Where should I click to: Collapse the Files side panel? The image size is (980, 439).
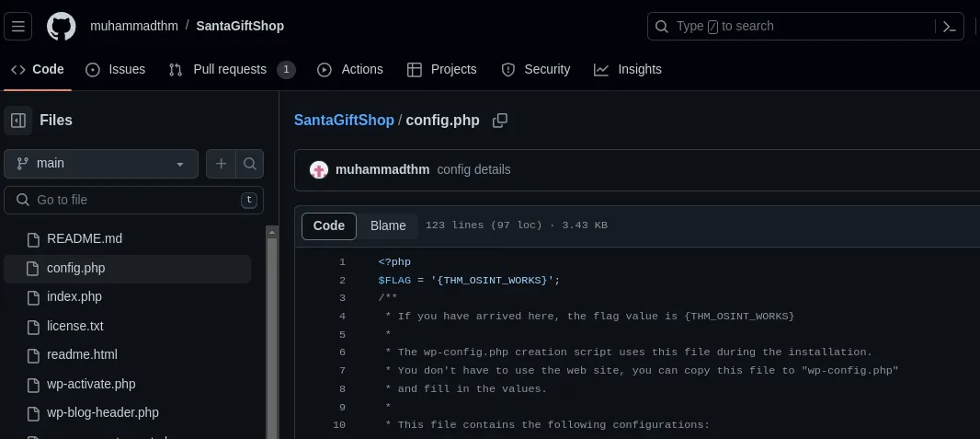[18, 120]
